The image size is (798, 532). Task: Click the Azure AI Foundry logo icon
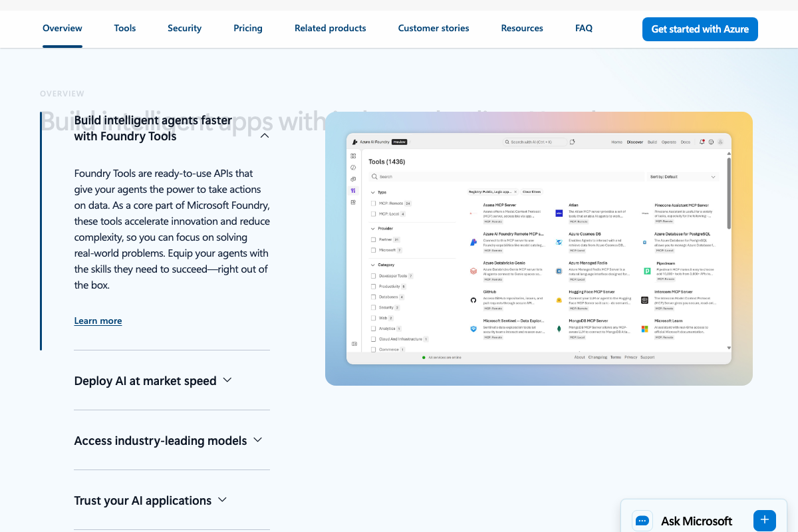(355, 142)
